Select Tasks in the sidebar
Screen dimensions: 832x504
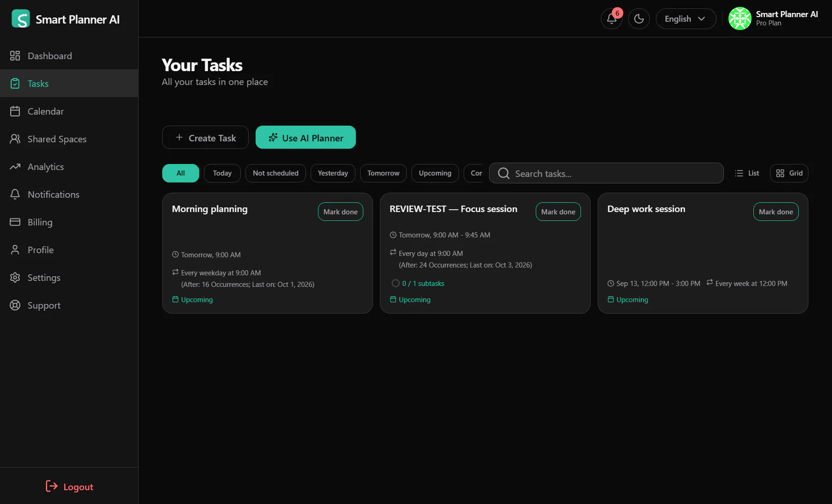(x=69, y=84)
